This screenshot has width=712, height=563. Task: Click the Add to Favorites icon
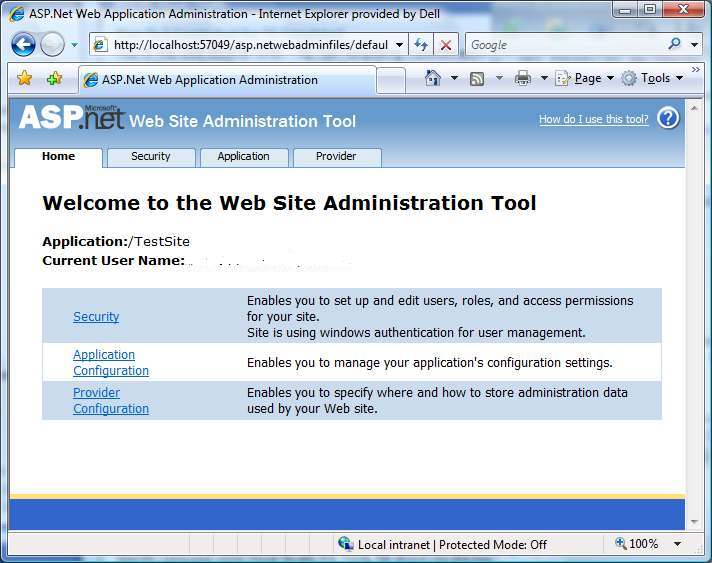[x=54, y=78]
